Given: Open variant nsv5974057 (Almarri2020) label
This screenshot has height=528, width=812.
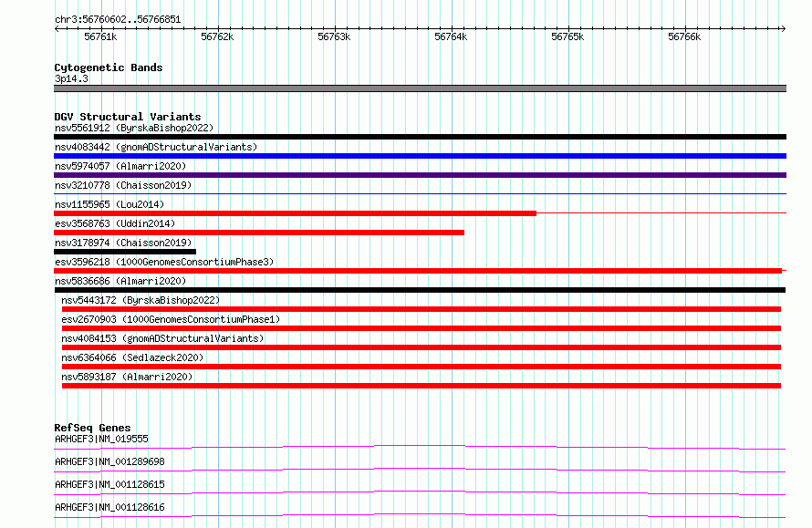Looking at the screenshot, I should point(120,166).
